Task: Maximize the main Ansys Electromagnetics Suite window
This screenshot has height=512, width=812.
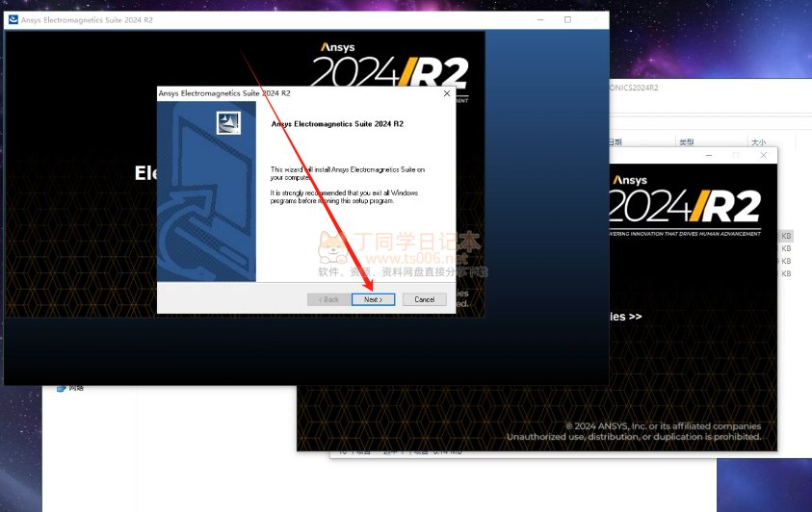Action: click(x=567, y=19)
